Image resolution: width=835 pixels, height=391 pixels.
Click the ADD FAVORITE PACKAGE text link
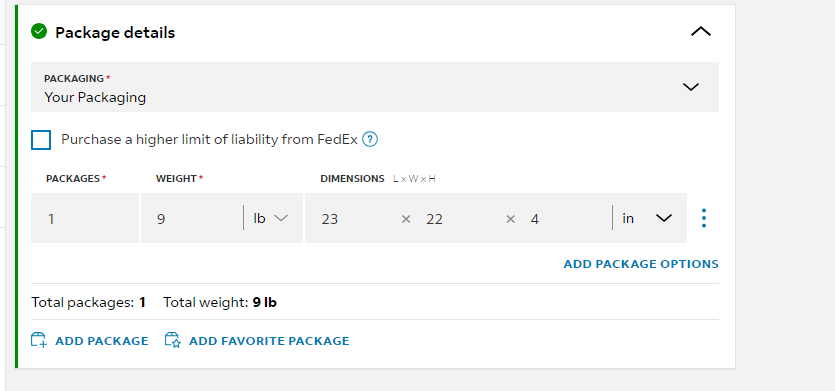click(x=269, y=341)
